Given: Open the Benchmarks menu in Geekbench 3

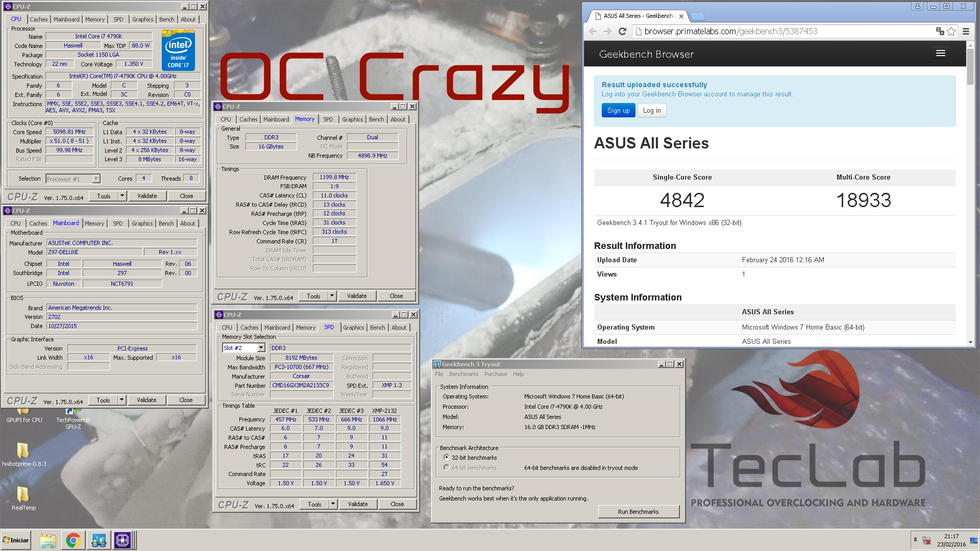Looking at the screenshot, I should click(x=464, y=374).
